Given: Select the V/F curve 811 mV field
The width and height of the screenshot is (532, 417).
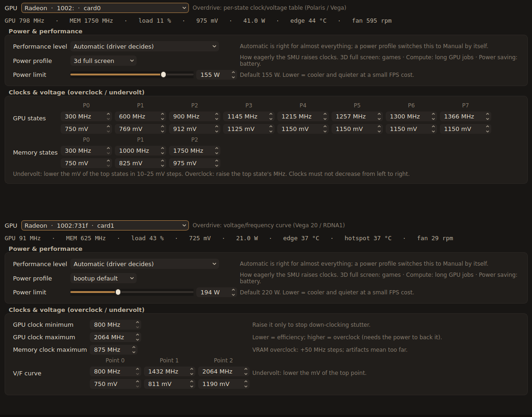Looking at the screenshot, I should pyautogui.click(x=169, y=384).
